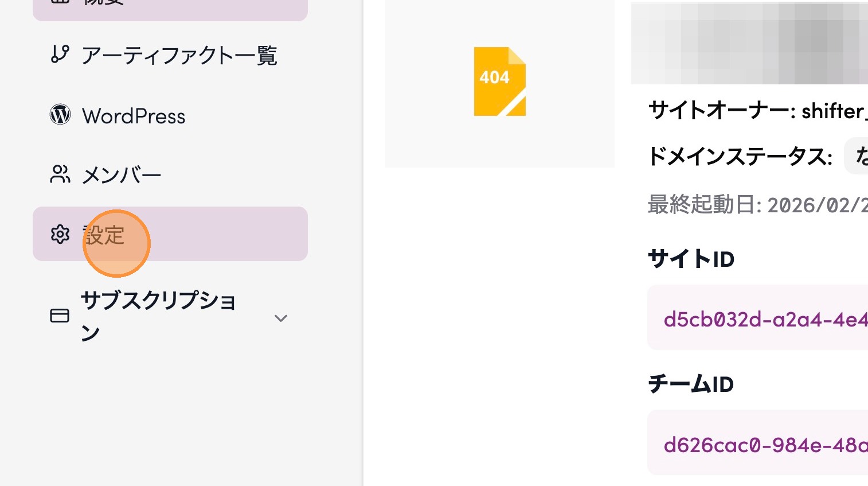Click the branch icon beside アーティファクト一覧
The height and width of the screenshot is (486, 868).
60,55
